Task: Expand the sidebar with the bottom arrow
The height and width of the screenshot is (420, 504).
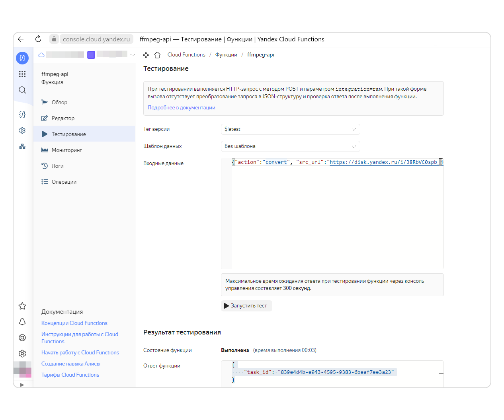Action: (22, 385)
